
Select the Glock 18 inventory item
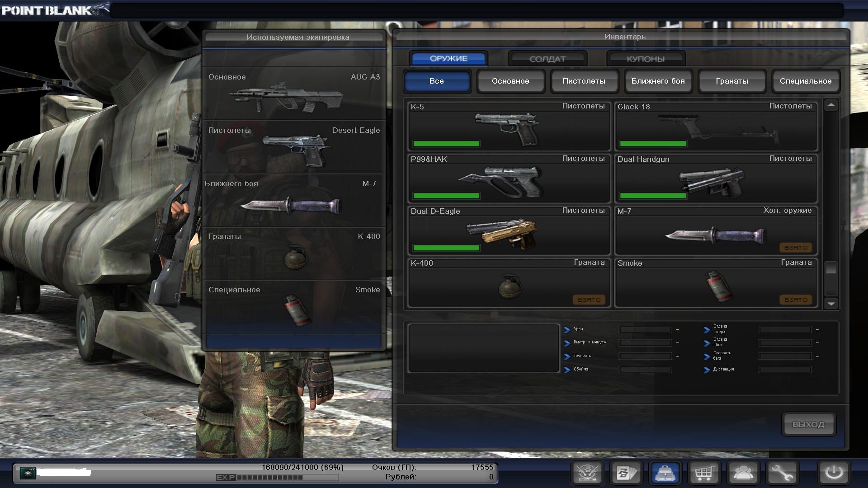tap(716, 127)
